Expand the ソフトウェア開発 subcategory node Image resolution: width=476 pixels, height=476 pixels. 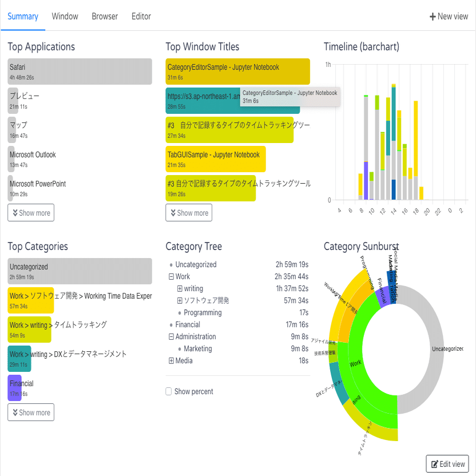[x=180, y=300]
